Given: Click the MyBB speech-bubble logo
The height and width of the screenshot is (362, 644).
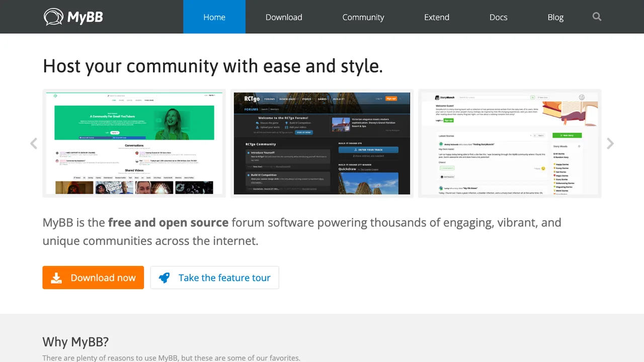Looking at the screenshot, I should point(73,17).
